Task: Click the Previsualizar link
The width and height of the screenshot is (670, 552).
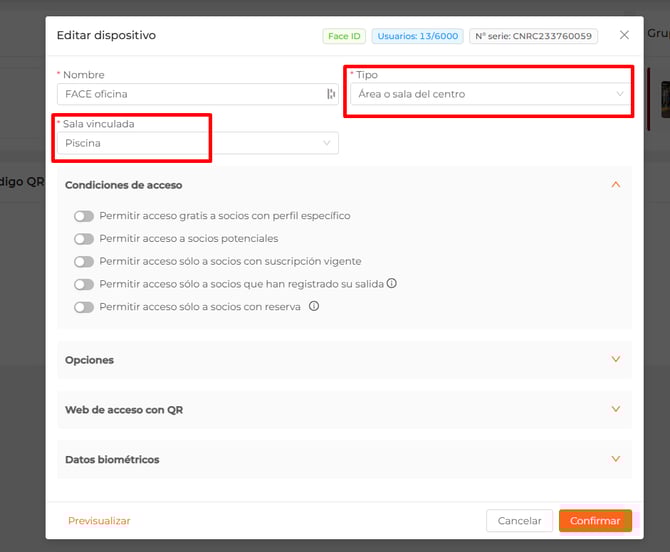Action: (x=99, y=521)
